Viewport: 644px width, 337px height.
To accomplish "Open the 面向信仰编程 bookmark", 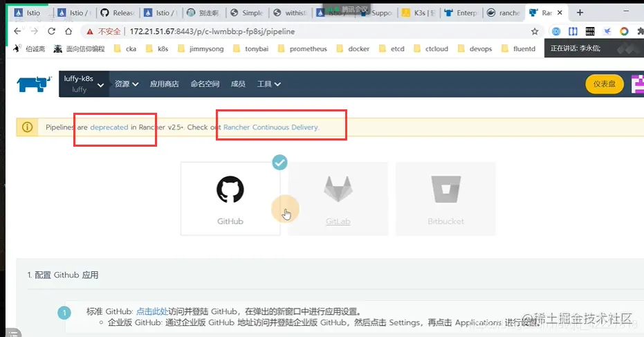I will [x=80, y=48].
